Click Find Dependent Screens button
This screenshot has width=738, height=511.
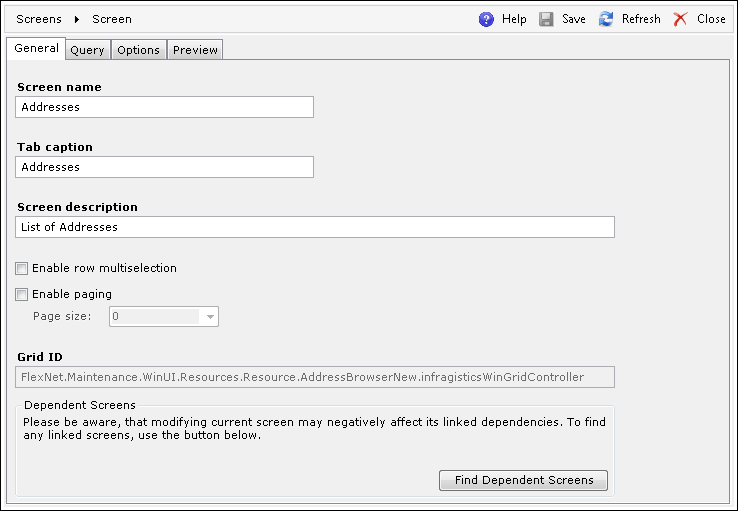point(523,480)
